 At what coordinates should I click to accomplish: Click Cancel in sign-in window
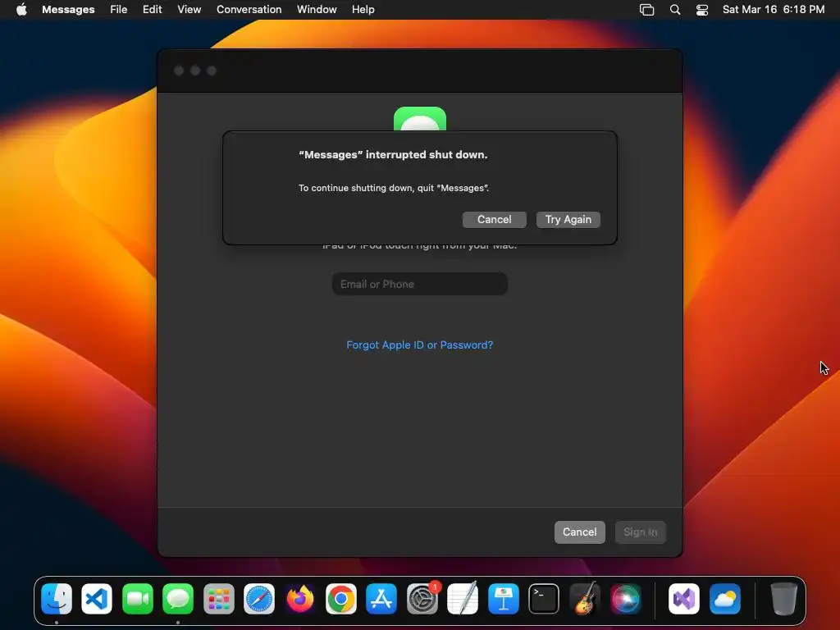580,532
